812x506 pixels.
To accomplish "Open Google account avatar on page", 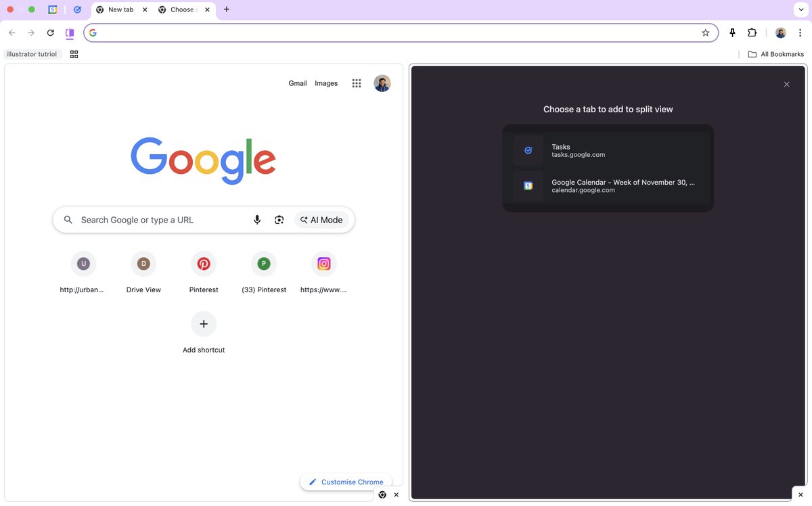I will point(382,83).
